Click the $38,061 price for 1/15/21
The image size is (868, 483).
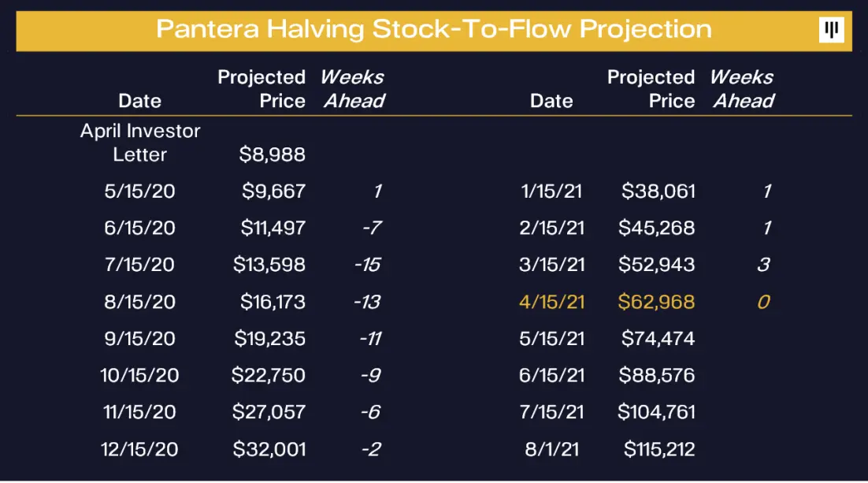pos(658,191)
